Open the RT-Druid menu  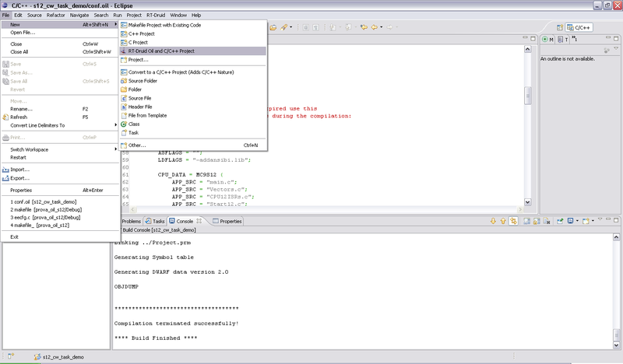pos(155,15)
